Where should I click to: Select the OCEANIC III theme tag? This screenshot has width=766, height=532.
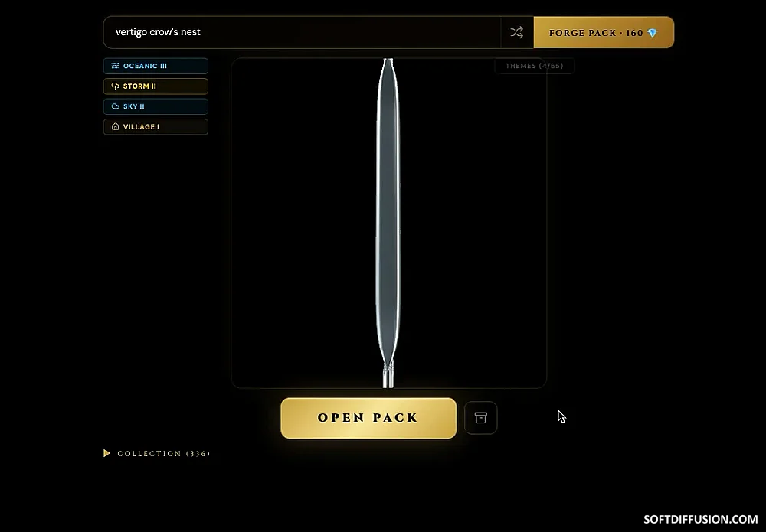155,66
